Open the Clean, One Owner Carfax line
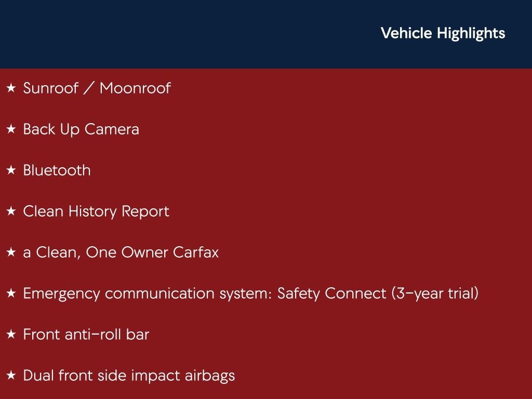Image resolution: width=532 pixels, height=399 pixels. pyautogui.click(x=121, y=252)
